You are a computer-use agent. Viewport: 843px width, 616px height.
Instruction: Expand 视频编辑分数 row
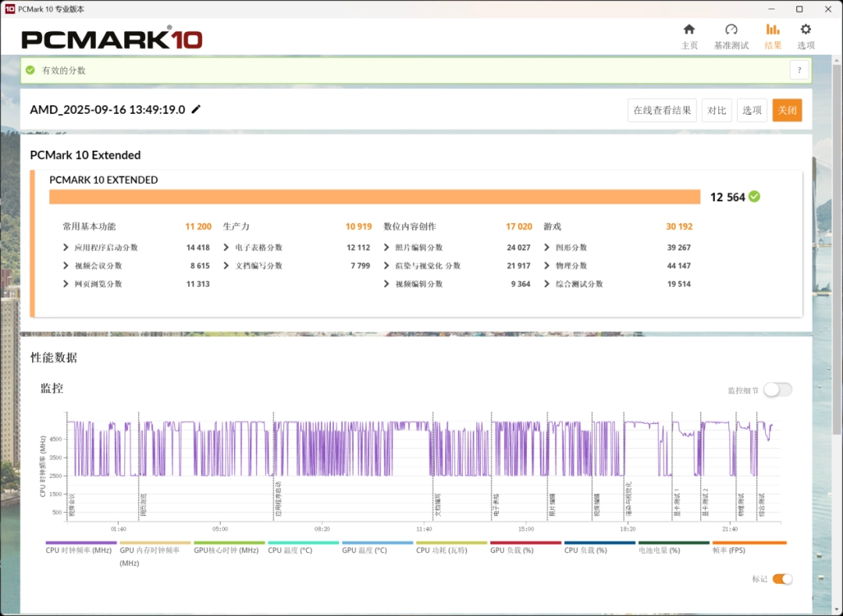[386, 284]
